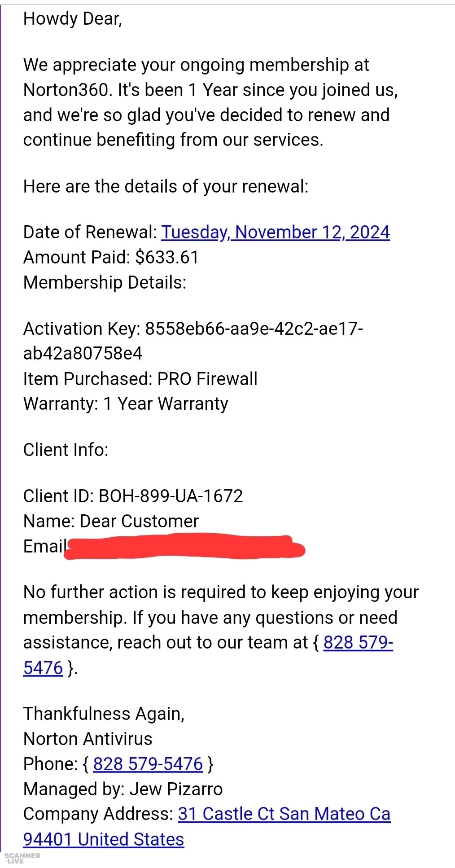
Task: Tap the phone link beside the signature "Phone:" label
Action: coord(148,764)
